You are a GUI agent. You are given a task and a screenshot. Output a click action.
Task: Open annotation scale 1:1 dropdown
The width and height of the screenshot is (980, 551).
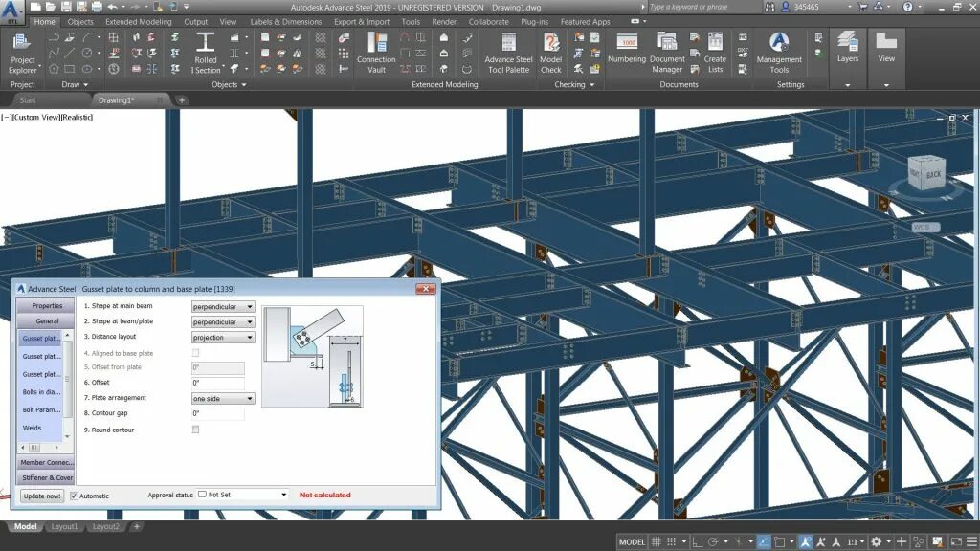click(x=856, y=541)
